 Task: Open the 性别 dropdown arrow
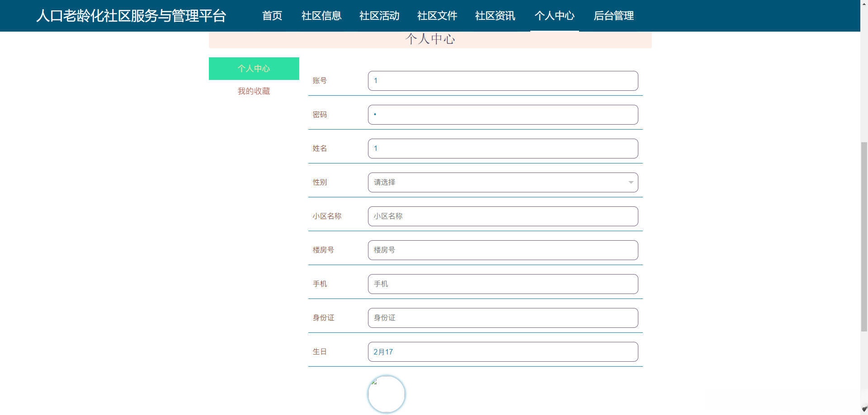(631, 182)
